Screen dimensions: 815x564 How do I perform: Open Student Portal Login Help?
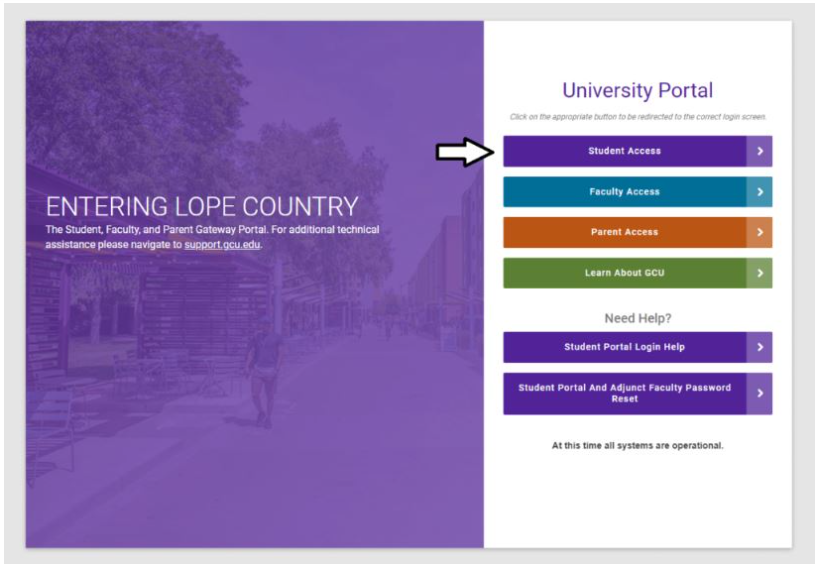pos(637,347)
